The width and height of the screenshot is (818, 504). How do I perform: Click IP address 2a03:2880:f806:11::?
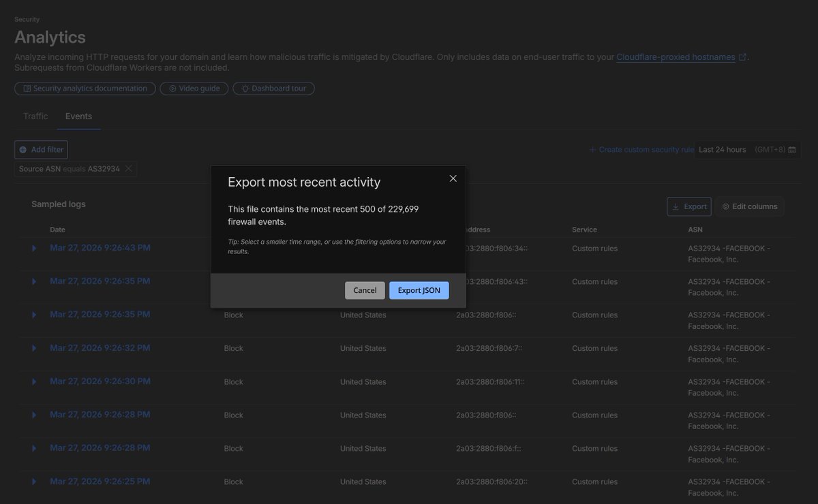pos(490,382)
